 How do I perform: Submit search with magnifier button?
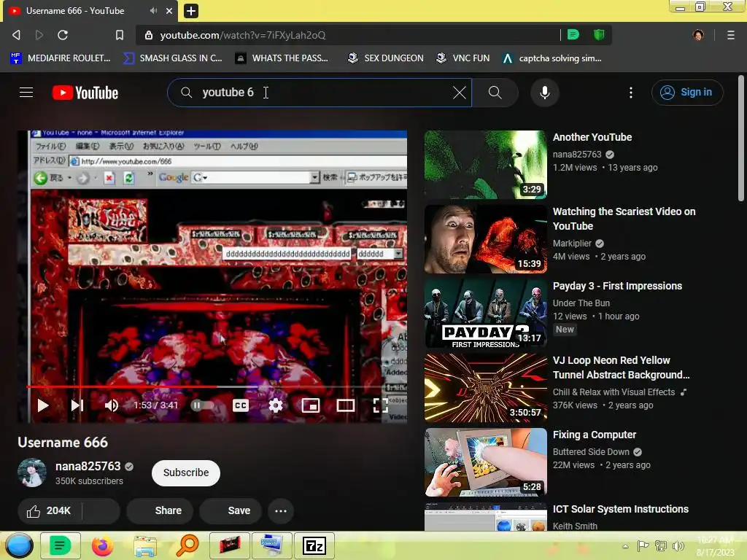495,93
